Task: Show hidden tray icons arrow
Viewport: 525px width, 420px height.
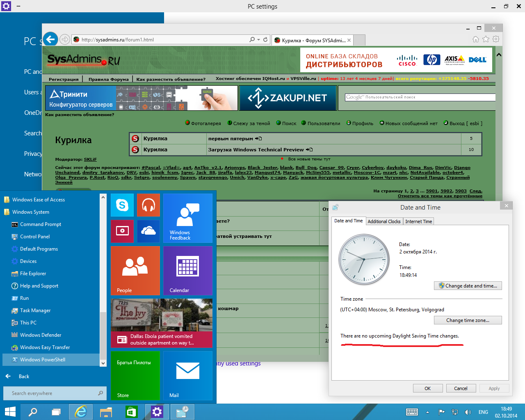Action: 427,412
